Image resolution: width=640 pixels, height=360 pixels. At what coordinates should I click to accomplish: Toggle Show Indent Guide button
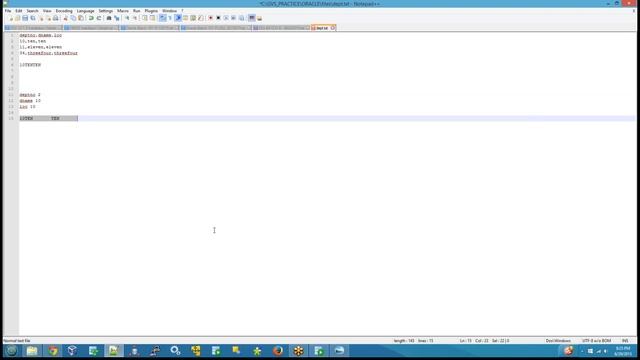click(178, 18)
